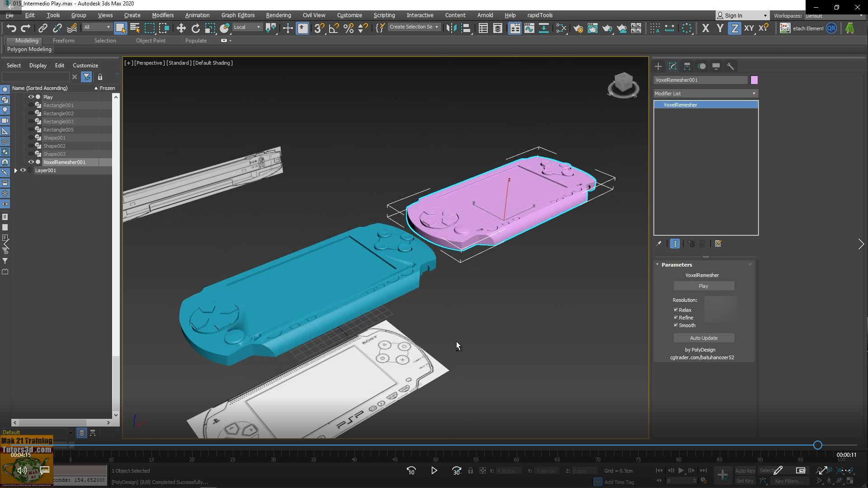
Task: Toggle the explorer filter funnel button
Action: [x=86, y=77]
